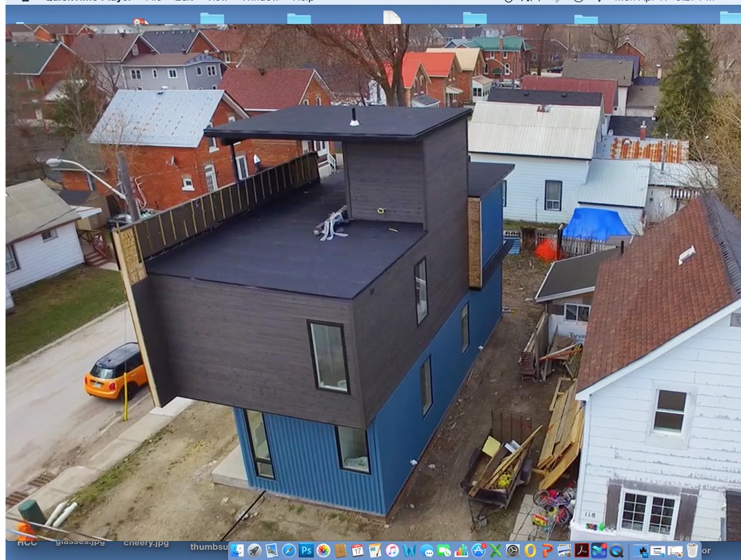The image size is (741, 560).
Task: Switch to QuickTime Player in dock
Action: click(616, 550)
